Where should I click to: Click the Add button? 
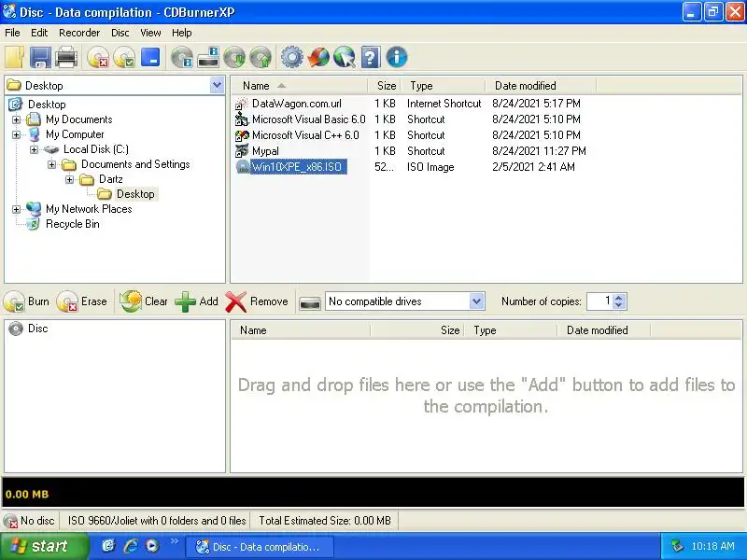196,301
